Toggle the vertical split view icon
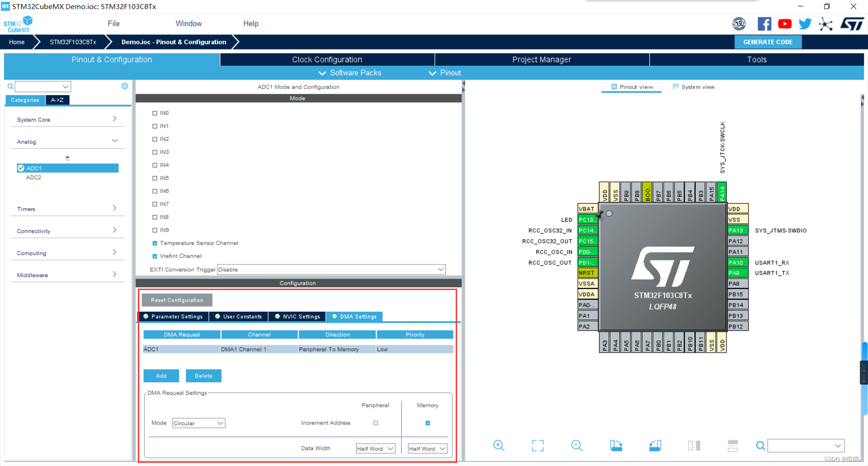The height and width of the screenshot is (466, 868). click(694, 446)
